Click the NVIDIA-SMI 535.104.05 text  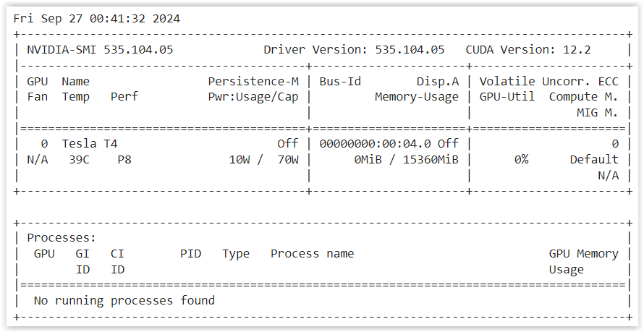pyautogui.click(x=100, y=50)
